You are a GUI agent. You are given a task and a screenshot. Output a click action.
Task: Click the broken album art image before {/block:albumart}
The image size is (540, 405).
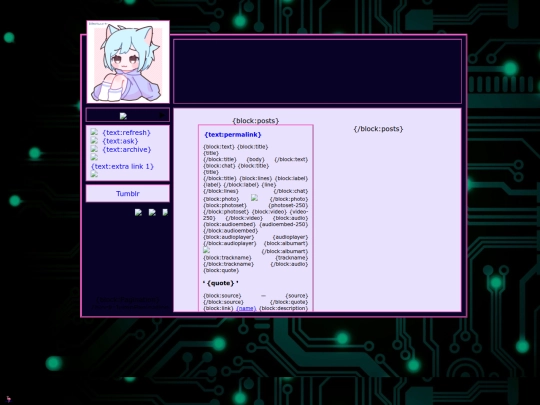(206, 250)
